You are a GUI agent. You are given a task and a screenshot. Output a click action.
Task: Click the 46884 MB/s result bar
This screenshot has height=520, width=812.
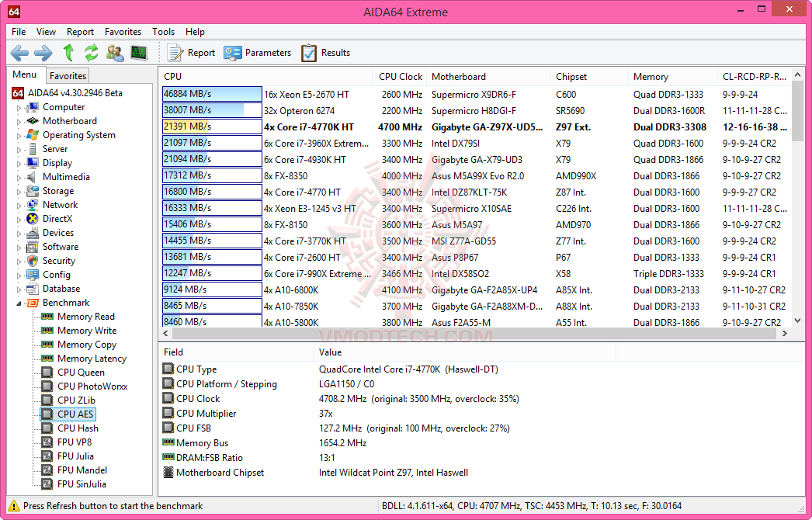212,94
